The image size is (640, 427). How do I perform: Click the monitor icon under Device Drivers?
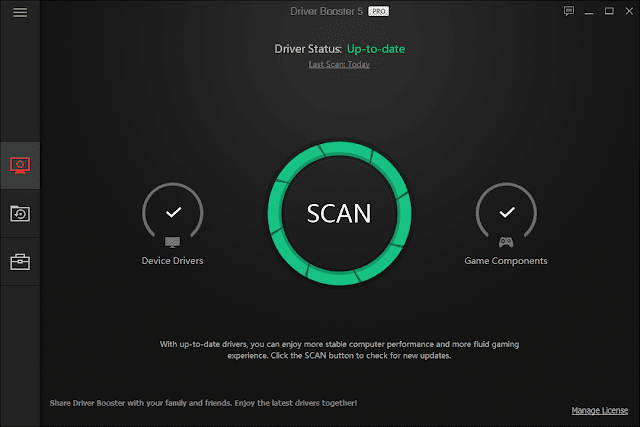tap(172, 242)
